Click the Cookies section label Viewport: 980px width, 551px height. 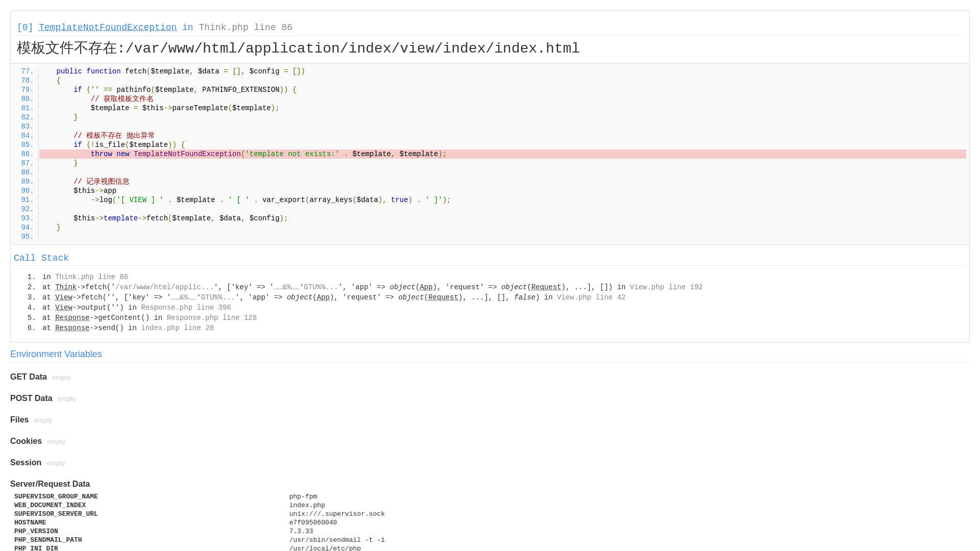click(x=26, y=441)
